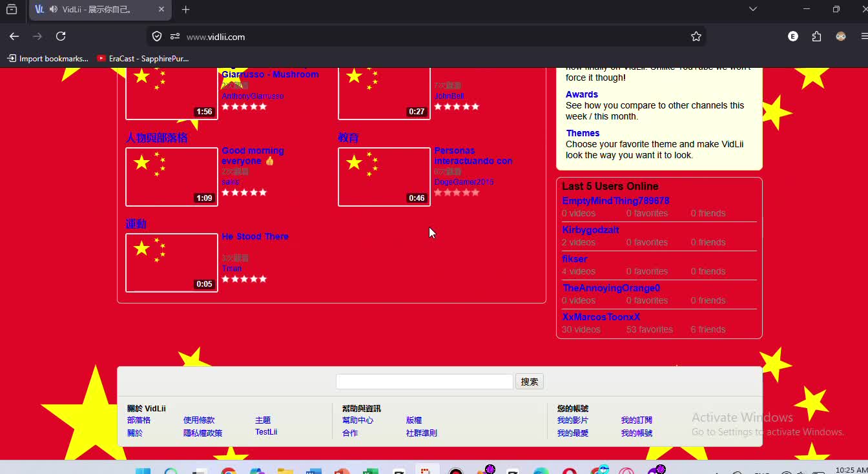The height and width of the screenshot is (474, 868).
Task: Open the site permissions icon beside the URL
Action: point(174,36)
